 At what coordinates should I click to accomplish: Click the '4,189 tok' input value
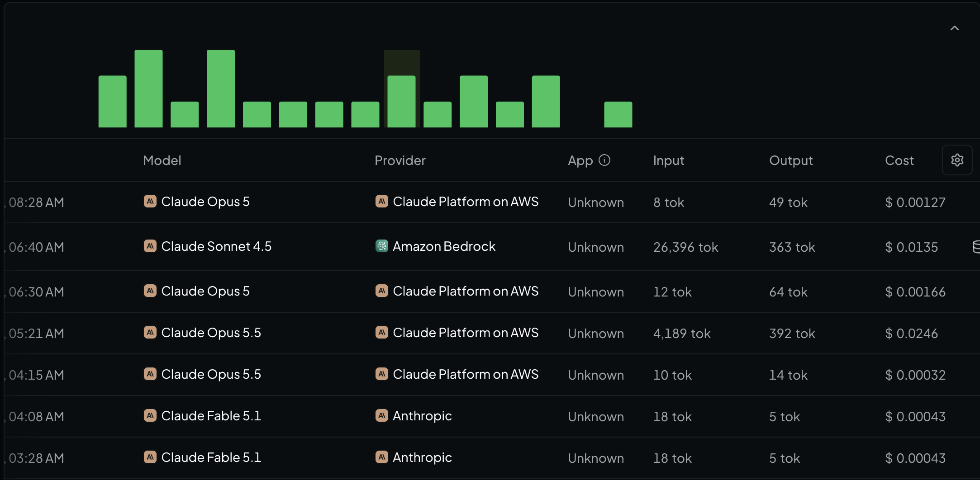tap(682, 333)
